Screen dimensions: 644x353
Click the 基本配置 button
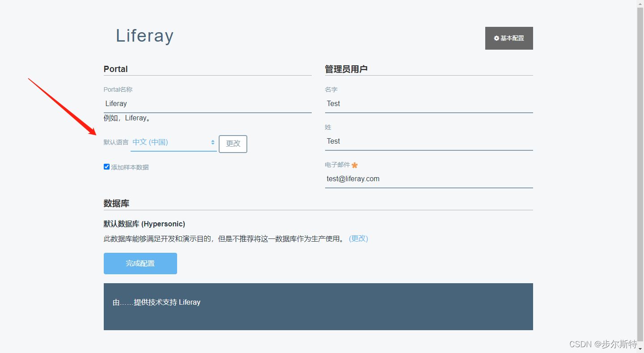point(509,38)
